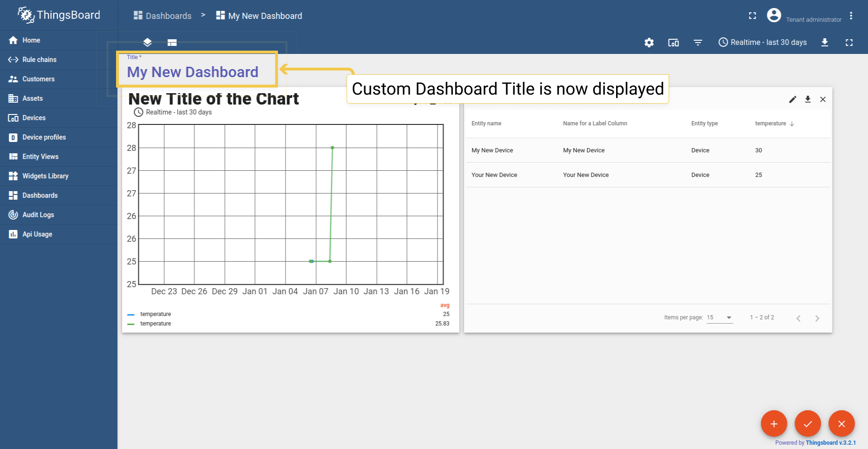The height and width of the screenshot is (449, 868).
Task: Click the Devices icon in sidebar
Action: point(13,118)
